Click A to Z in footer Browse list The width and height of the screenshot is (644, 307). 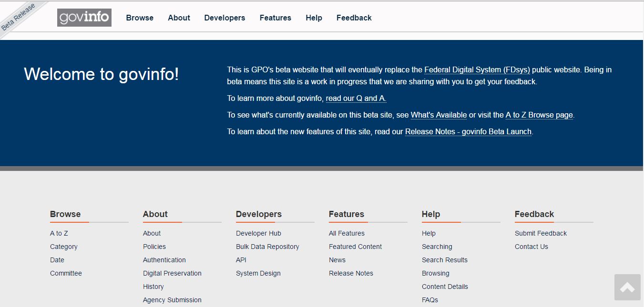[59, 233]
